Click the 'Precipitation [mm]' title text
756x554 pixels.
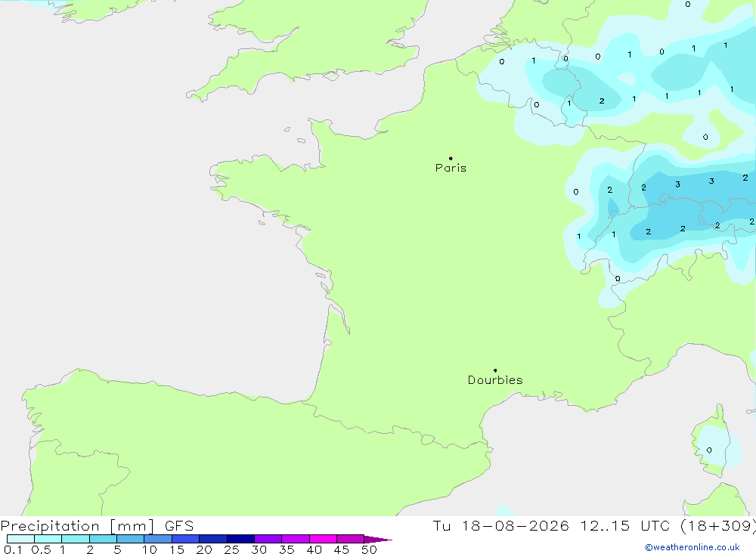tap(77, 526)
